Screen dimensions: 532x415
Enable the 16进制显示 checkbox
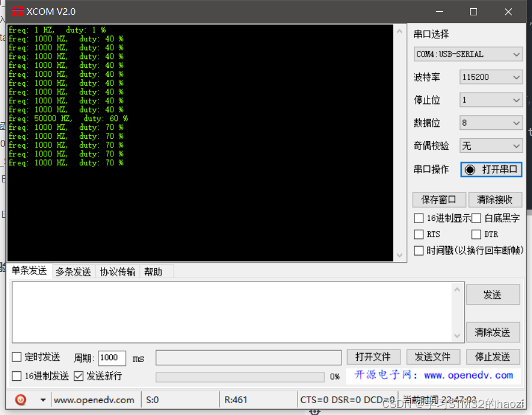click(419, 218)
